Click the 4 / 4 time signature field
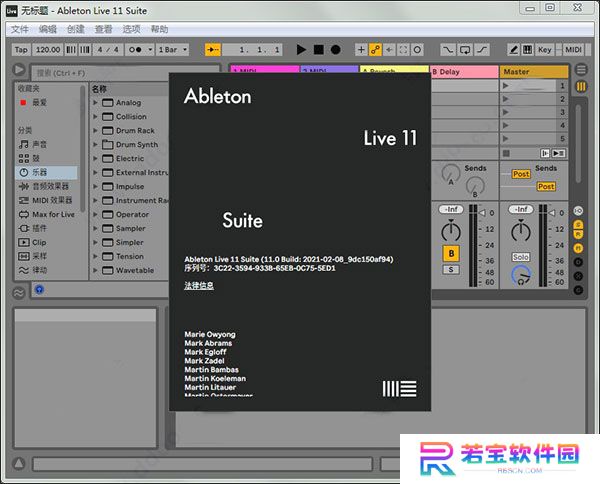This screenshot has height=484, width=600. pos(108,50)
